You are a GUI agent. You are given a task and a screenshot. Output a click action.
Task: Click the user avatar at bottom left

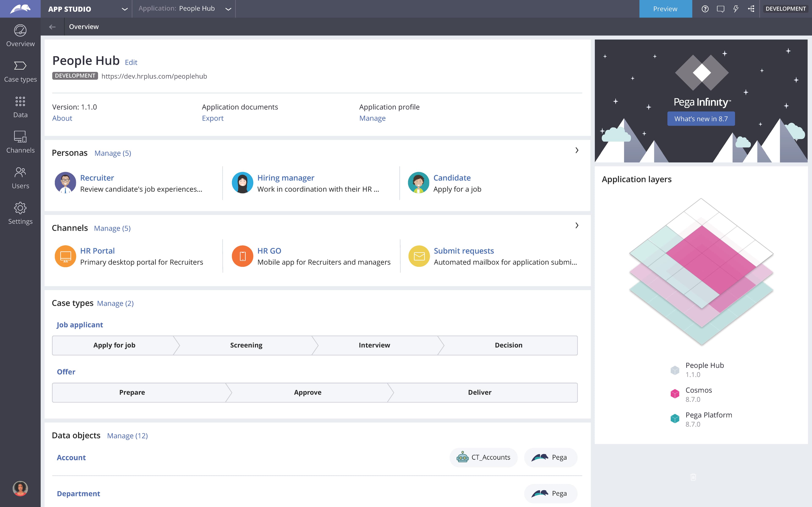20,488
